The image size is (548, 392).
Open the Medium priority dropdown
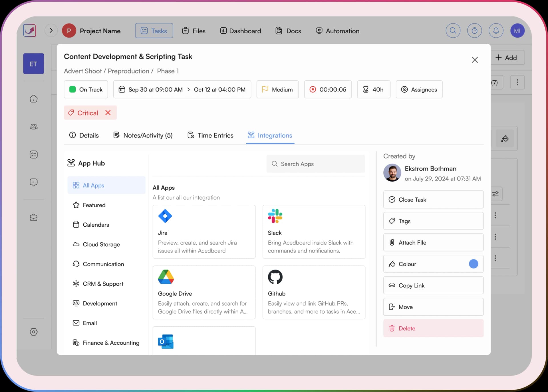(277, 90)
